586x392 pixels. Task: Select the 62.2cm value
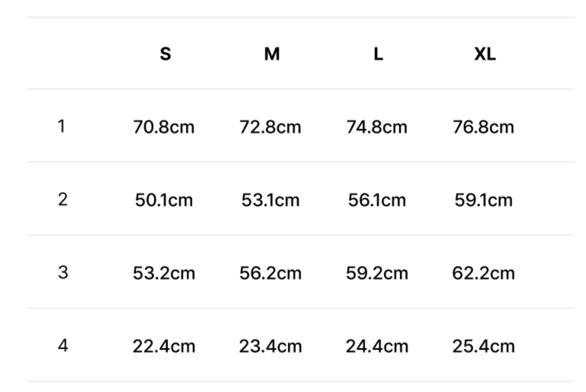(x=483, y=273)
